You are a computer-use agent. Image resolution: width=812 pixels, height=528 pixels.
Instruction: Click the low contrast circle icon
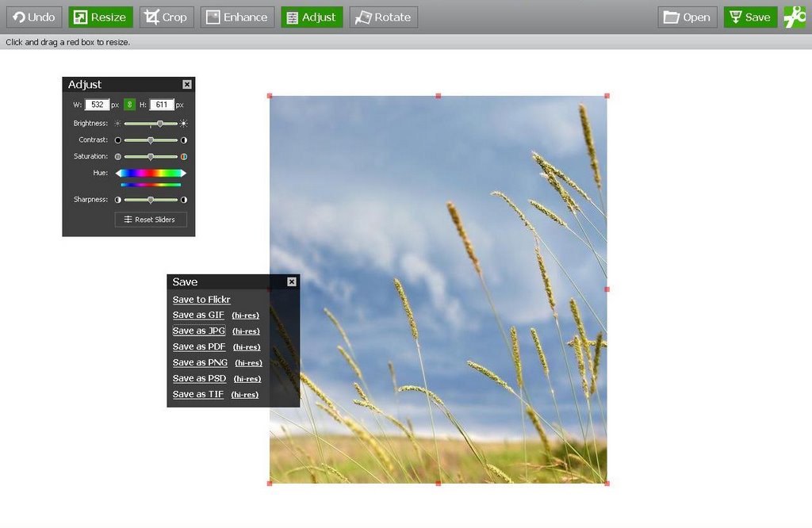118,140
